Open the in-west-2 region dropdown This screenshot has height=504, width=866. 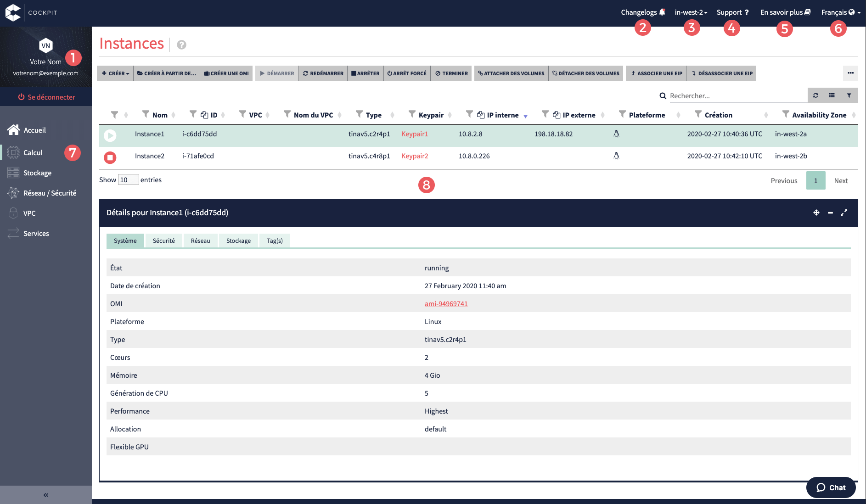tap(691, 12)
